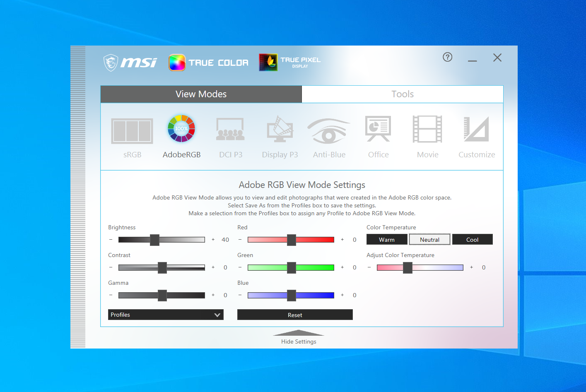Click the Blue slider handle

292,295
